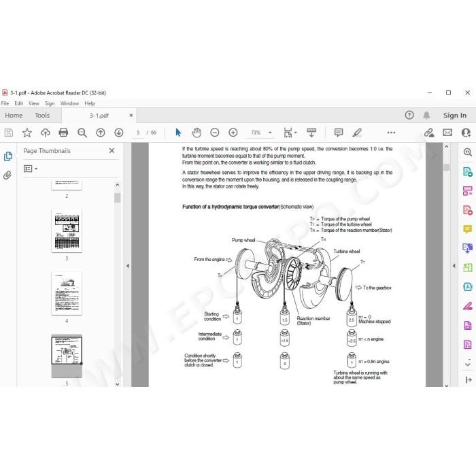Open the zoom level 73% dropdown
476x476 pixels.
point(270,133)
